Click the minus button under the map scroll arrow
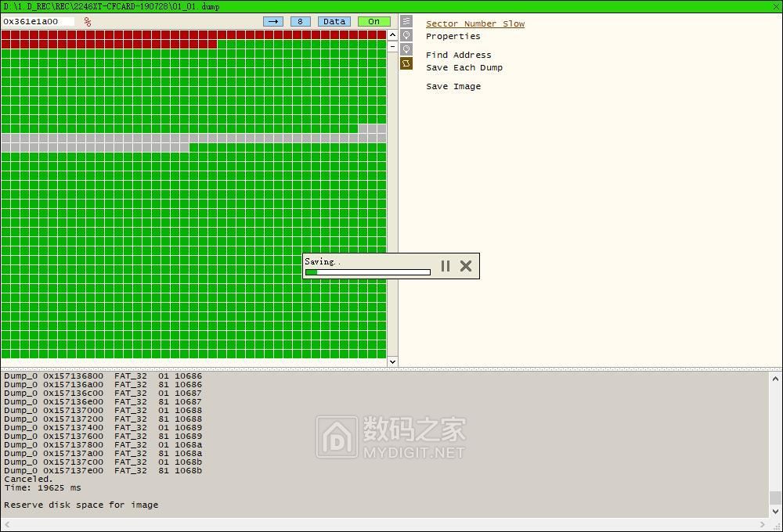Screen dimensions: 783x532 click(x=392, y=46)
